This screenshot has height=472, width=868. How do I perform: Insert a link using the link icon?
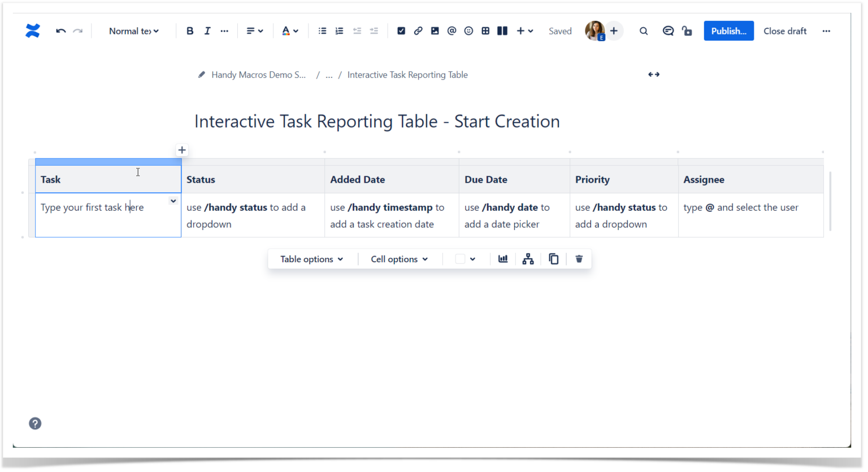418,31
